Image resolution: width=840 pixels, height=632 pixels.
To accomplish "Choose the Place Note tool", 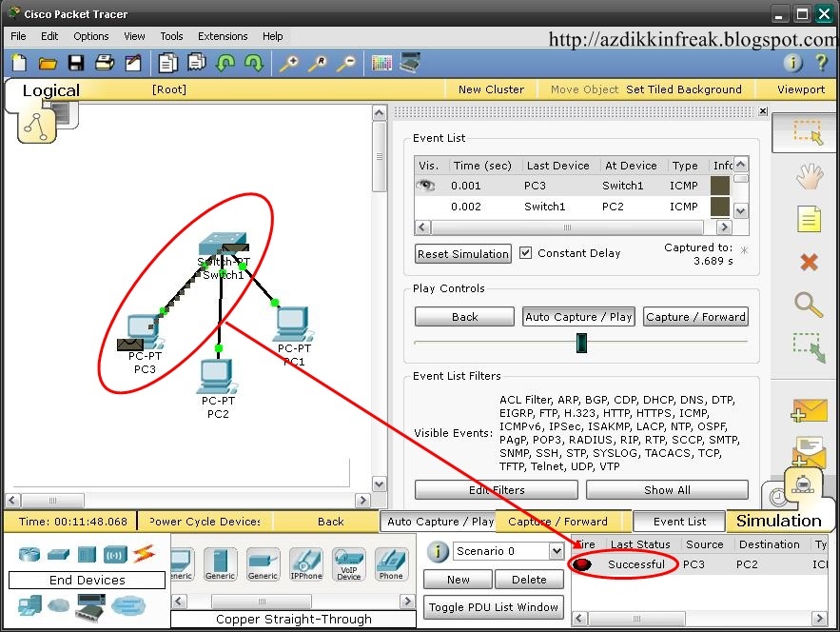I will [x=809, y=219].
